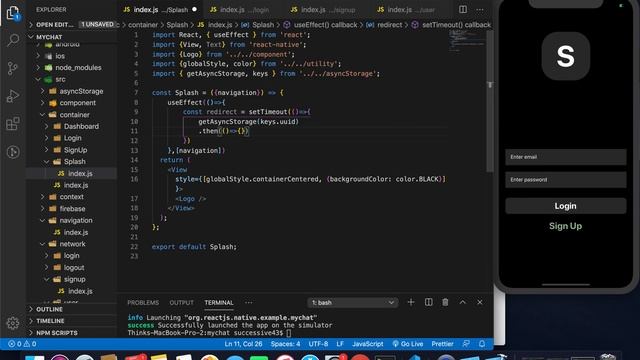Tap the S logo in simulator app
Screen dimensions: 640x360
pyautogui.click(x=565, y=56)
